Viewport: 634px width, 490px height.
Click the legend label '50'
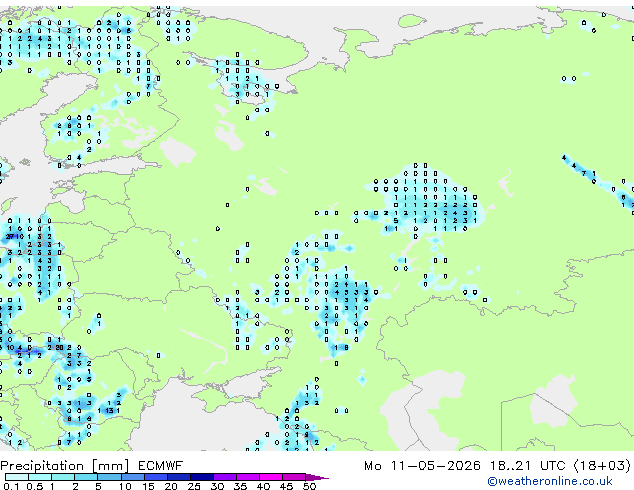pyautogui.click(x=310, y=486)
